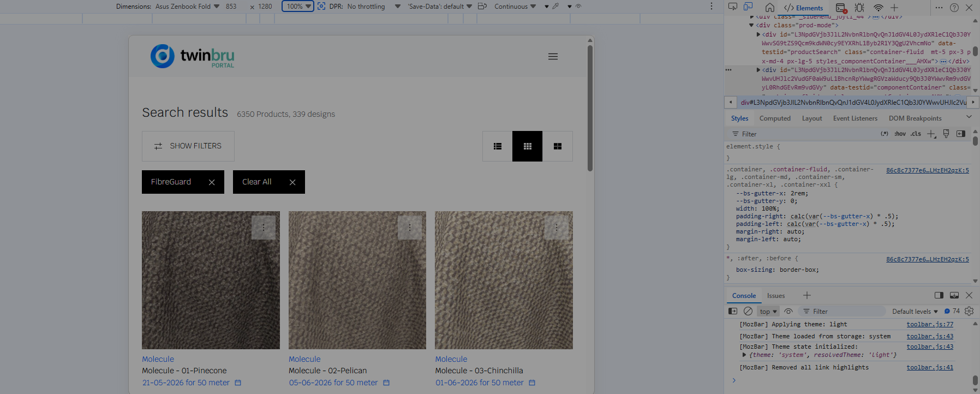The height and width of the screenshot is (394, 980).
Task: Open DevTools Help question icon
Action: 954,8
